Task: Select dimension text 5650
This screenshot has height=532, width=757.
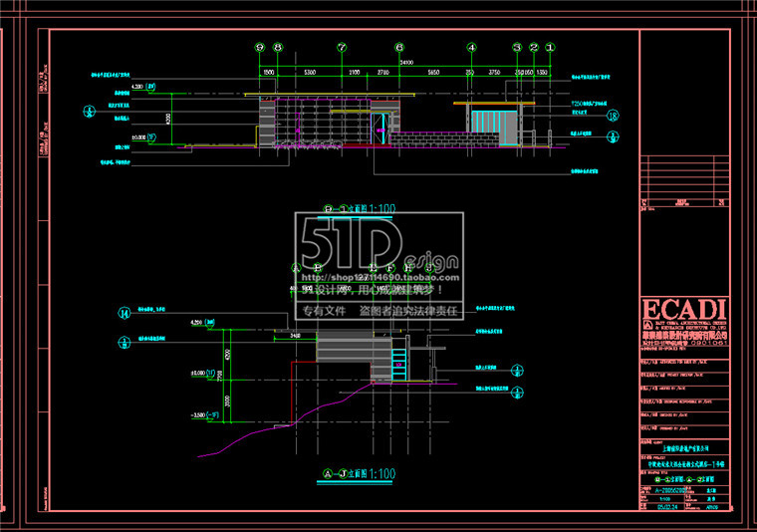Action: coord(433,73)
